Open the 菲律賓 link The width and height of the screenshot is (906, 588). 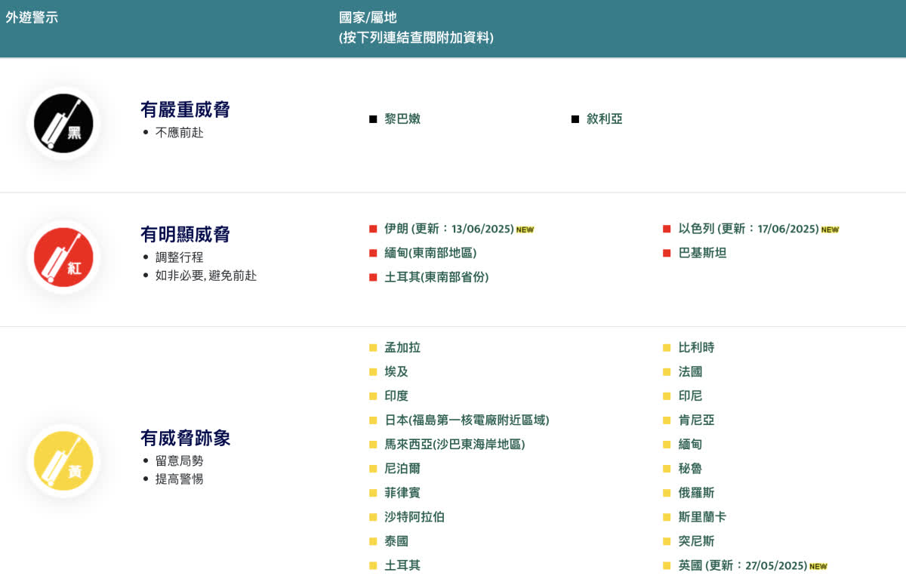coord(402,493)
